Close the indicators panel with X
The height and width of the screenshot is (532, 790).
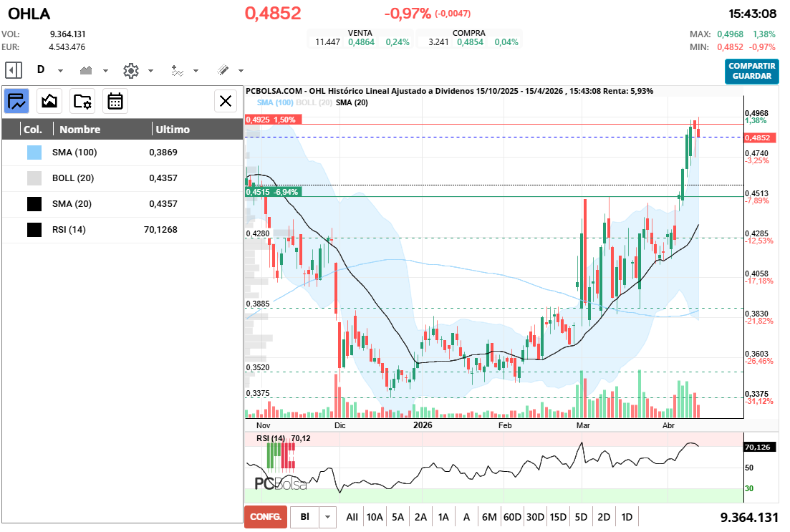click(x=226, y=101)
